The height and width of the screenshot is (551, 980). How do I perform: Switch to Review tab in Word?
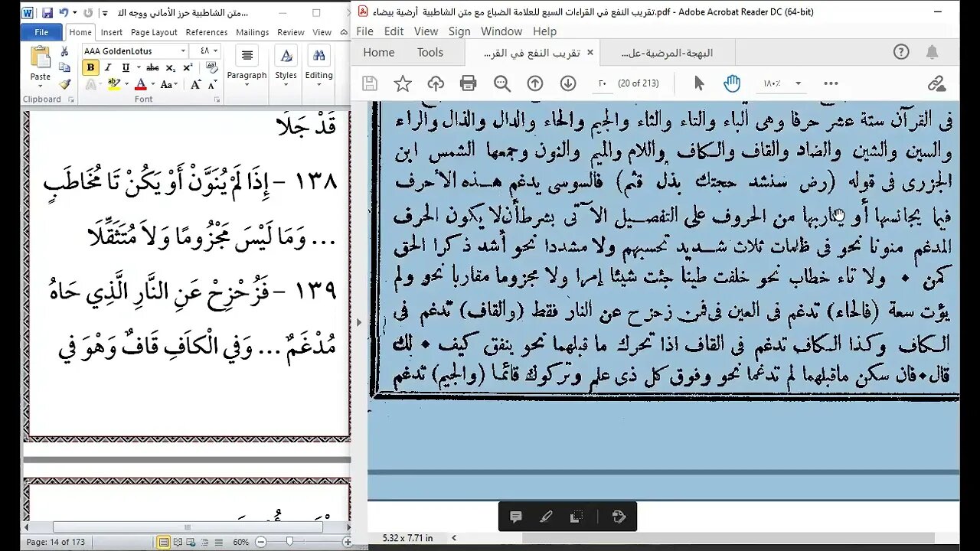coord(291,32)
